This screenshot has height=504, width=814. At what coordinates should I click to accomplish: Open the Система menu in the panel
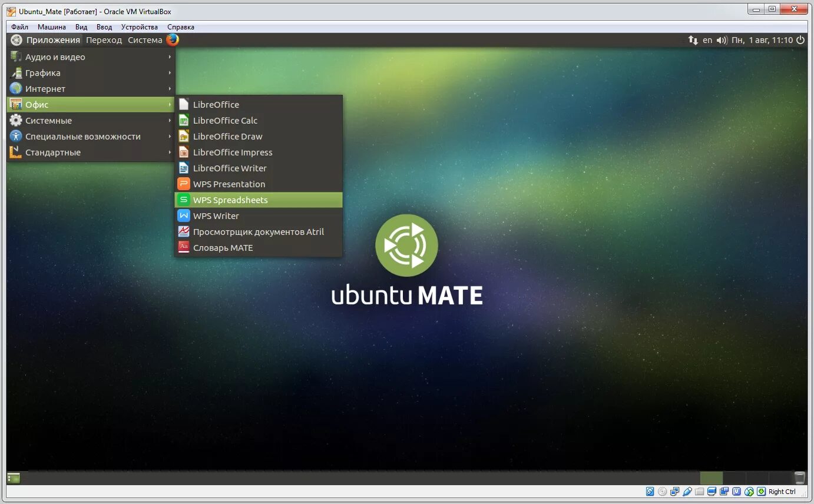click(145, 40)
